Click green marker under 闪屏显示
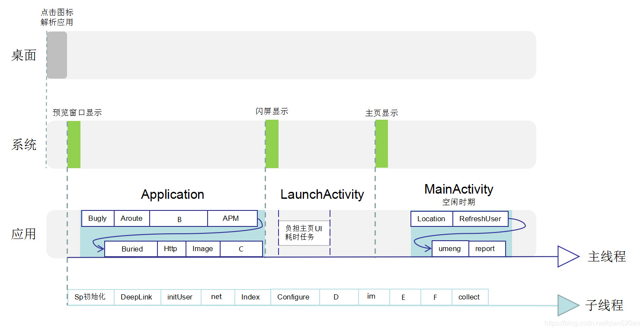Viewport: 644px width, 331px height. click(x=272, y=144)
